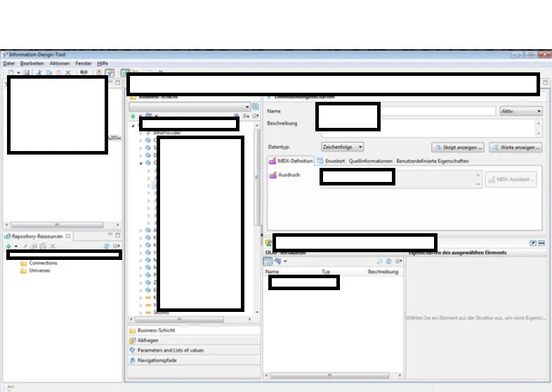Select the Repository-Ressourcen tab
The width and height of the screenshot is (552, 392).
click(37, 236)
